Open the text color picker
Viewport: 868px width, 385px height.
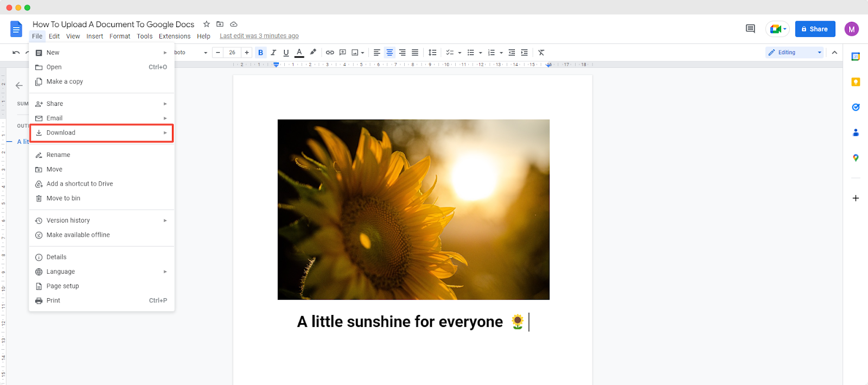299,53
